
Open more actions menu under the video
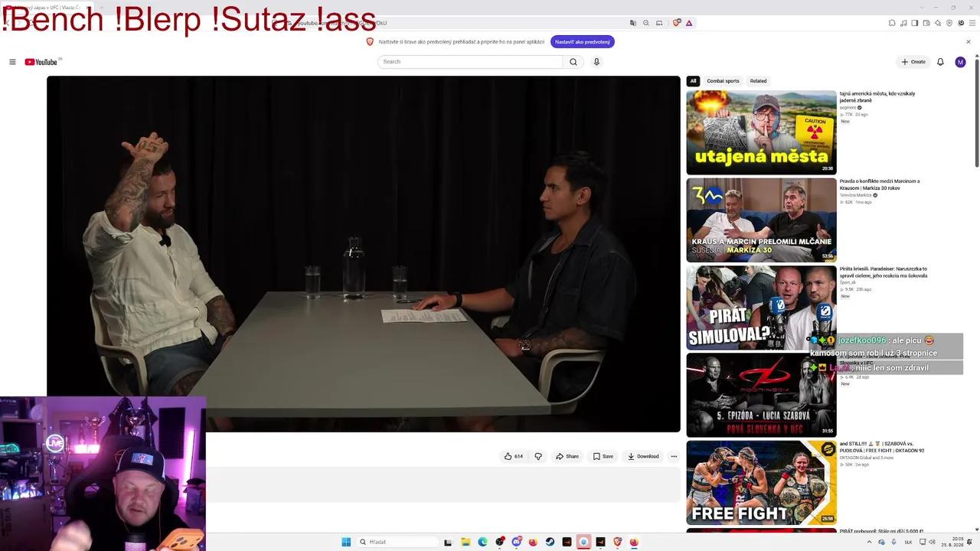(x=674, y=456)
